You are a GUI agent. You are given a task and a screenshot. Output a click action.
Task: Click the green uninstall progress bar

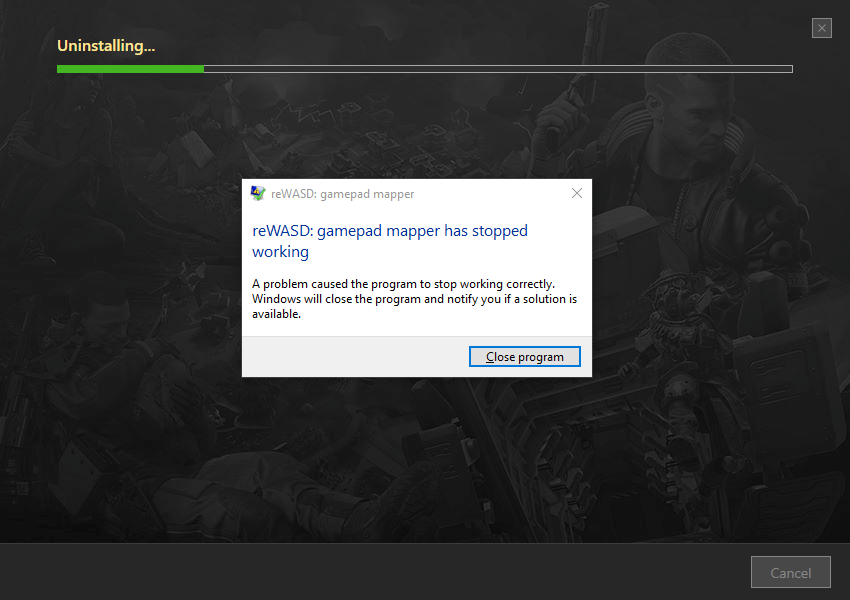point(424,69)
